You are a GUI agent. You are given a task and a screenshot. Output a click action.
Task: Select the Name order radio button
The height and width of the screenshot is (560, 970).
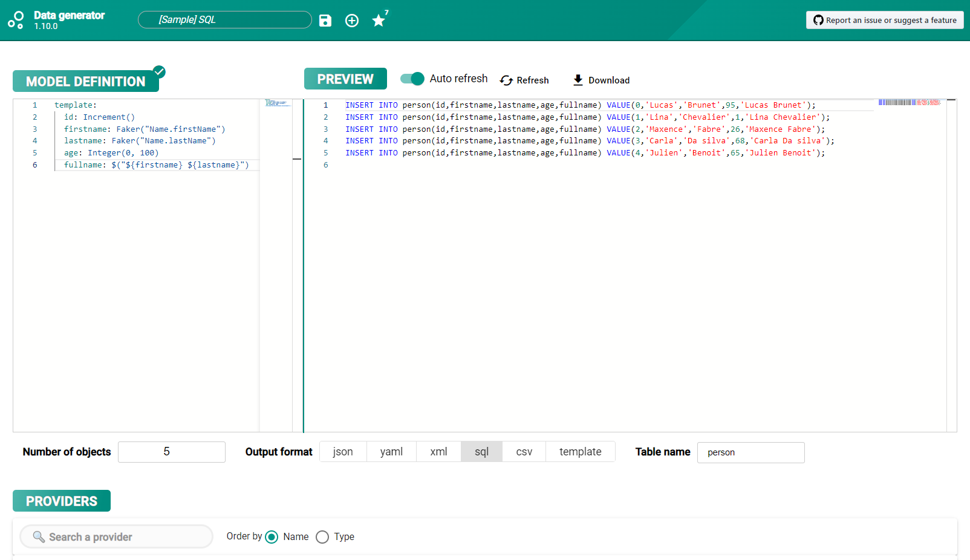(x=272, y=537)
